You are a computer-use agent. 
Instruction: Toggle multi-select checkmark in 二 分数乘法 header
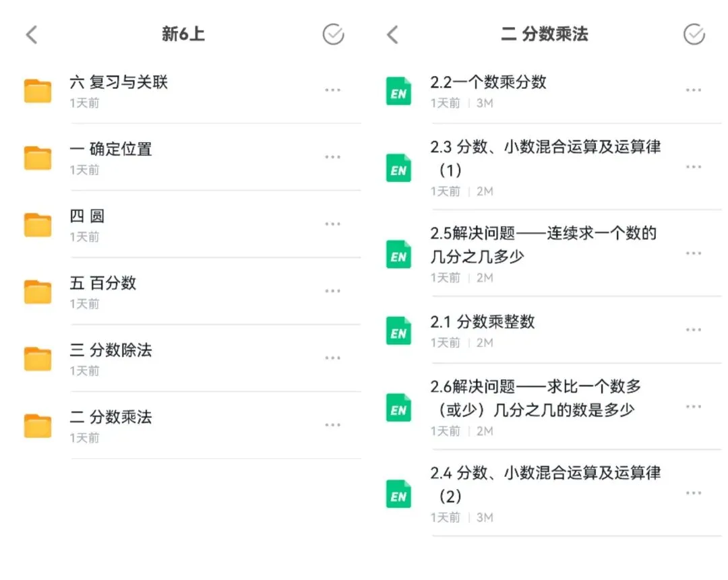click(x=694, y=34)
